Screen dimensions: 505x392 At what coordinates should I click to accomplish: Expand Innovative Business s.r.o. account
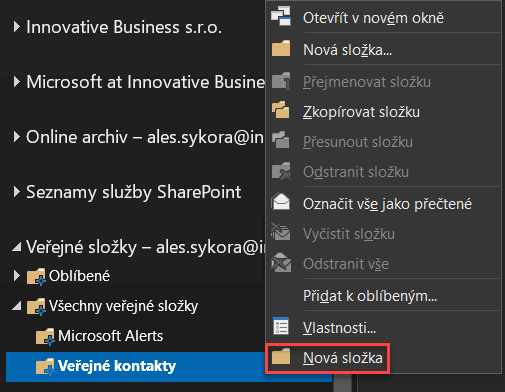click(x=16, y=27)
